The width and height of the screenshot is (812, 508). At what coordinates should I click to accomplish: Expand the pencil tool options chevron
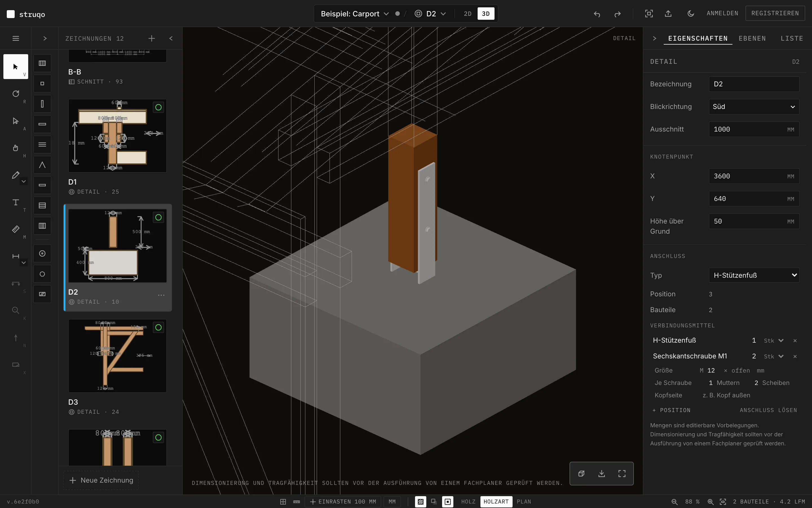tap(23, 181)
